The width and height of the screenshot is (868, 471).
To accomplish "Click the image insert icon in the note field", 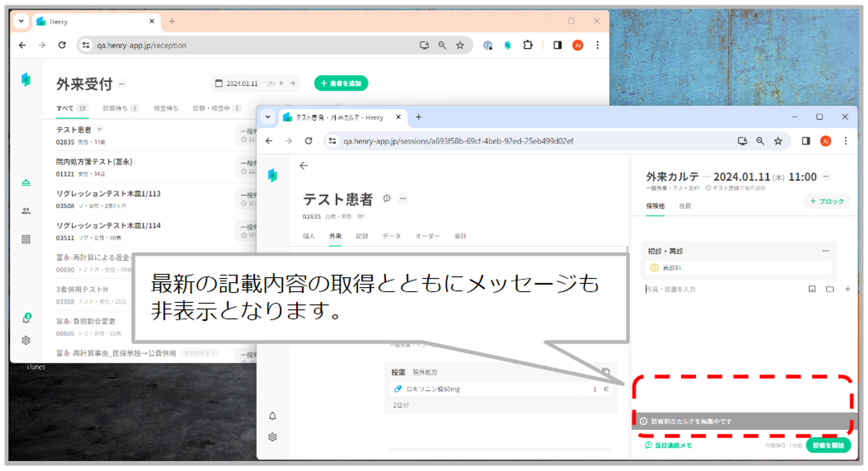I will pyautogui.click(x=812, y=289).
